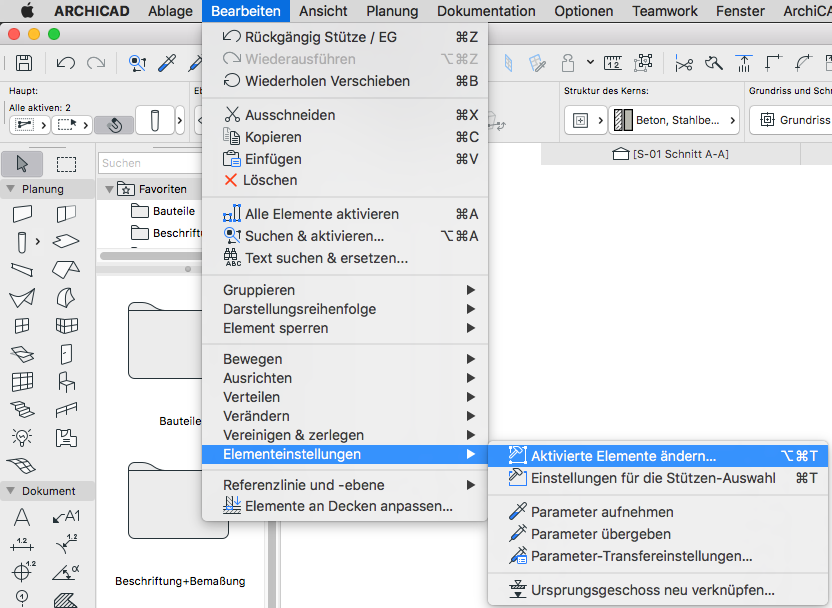Select the Roof tool in toolbox
Image resolution: width=832 pixels, height=608 pixels.
point(66,270)
